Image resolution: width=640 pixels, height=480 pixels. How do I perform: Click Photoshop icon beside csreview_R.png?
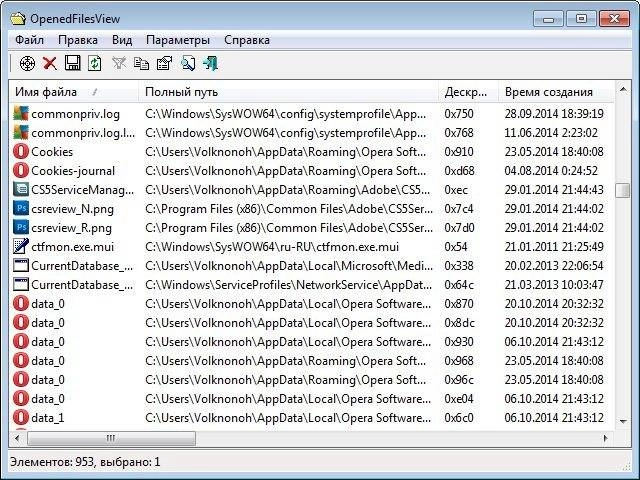pos(21,227)
